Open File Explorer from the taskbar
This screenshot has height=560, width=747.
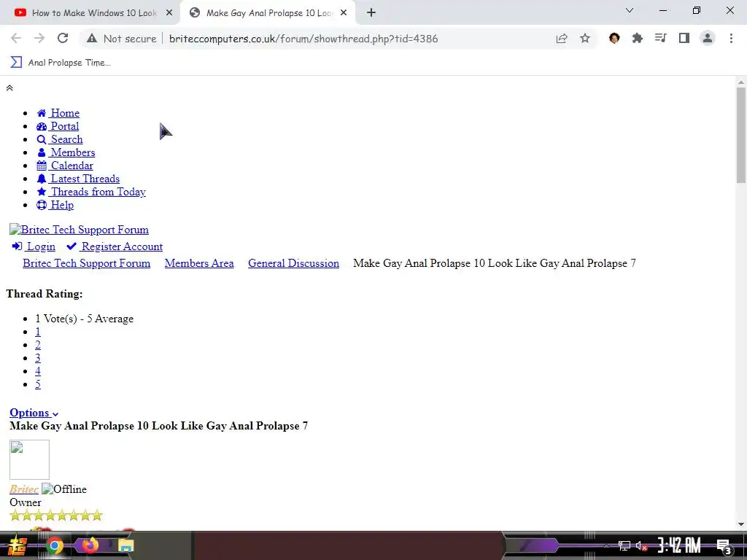point(125,545)
